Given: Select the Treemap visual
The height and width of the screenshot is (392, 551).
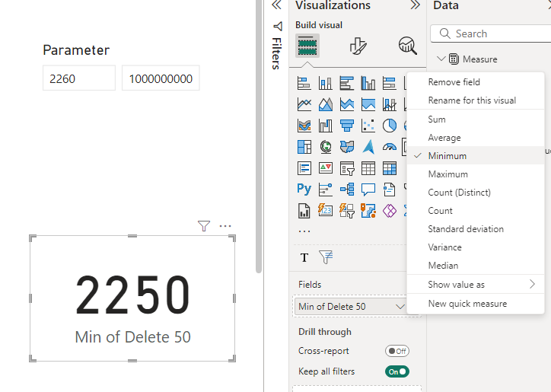Looking at the screenshot, I should (304, 147).
